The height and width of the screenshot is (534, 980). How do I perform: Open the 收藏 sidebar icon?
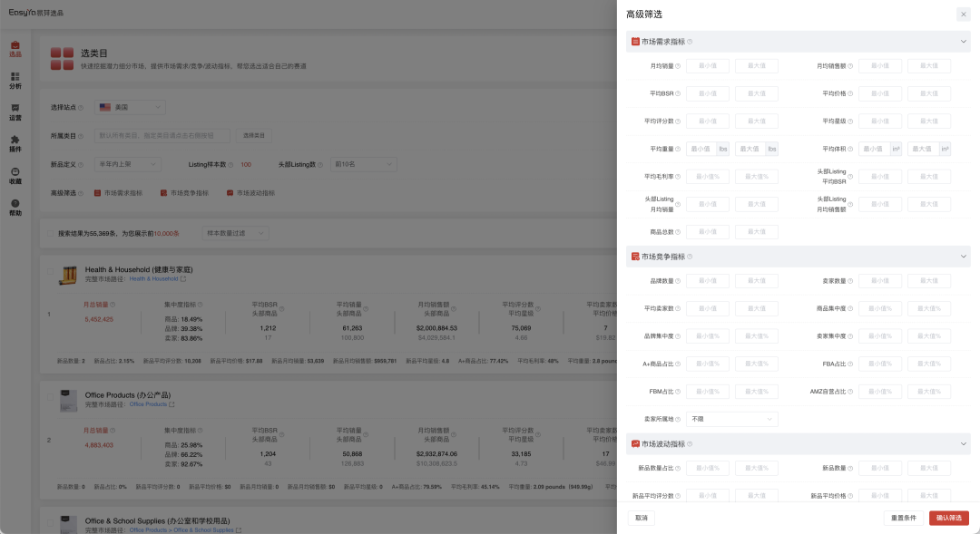point(15,176)
